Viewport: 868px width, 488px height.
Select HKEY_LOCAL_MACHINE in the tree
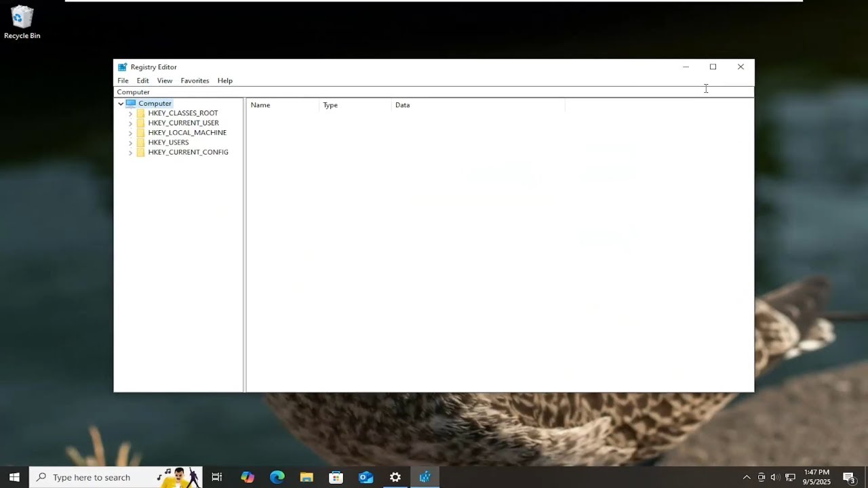(187, 133)
